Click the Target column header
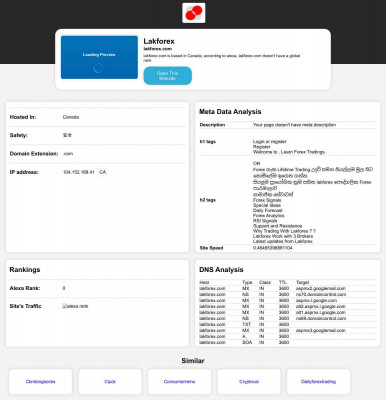The image size is (386, 400). point(303,282)
